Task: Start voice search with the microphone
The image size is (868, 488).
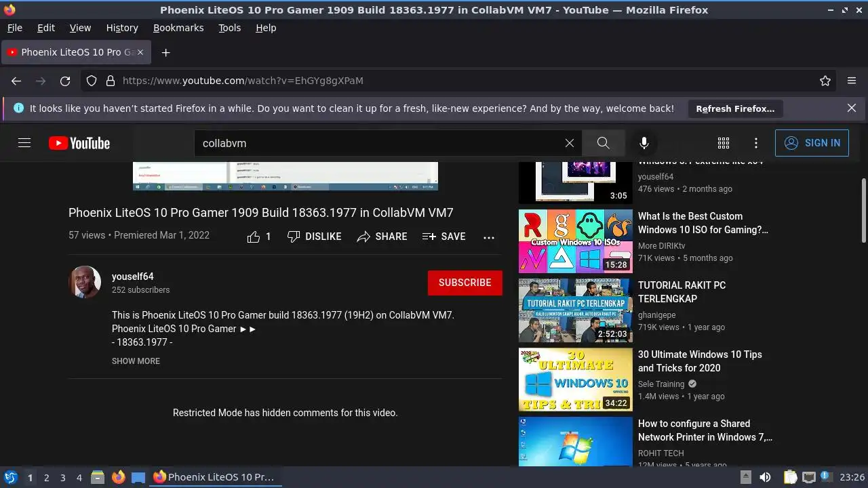Action: click(x=644, y=143)
